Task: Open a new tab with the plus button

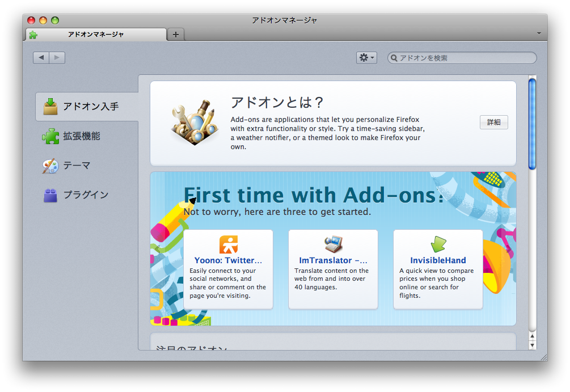Action: [x=175, y=34]
